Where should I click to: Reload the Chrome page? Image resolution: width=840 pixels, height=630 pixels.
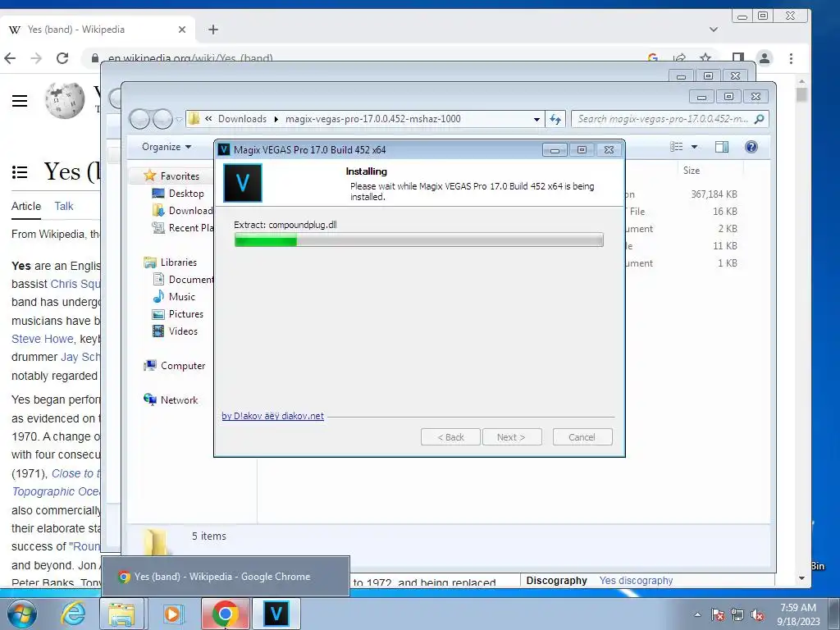(x=62, y=58)
